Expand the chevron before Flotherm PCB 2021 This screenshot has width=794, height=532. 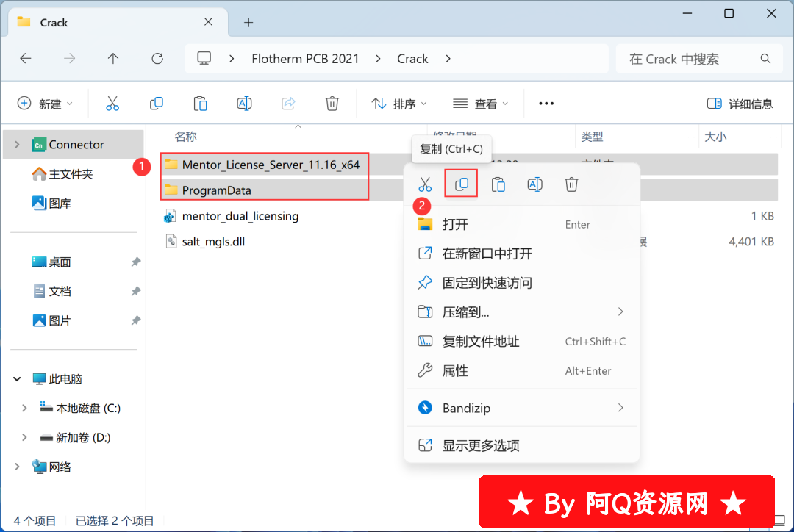click(x=232, y=59)
